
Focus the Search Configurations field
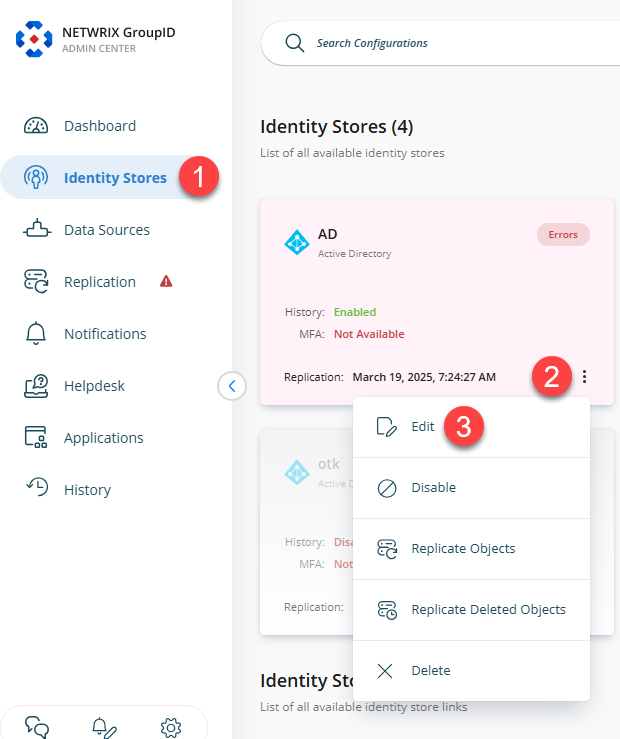[440, 43]
